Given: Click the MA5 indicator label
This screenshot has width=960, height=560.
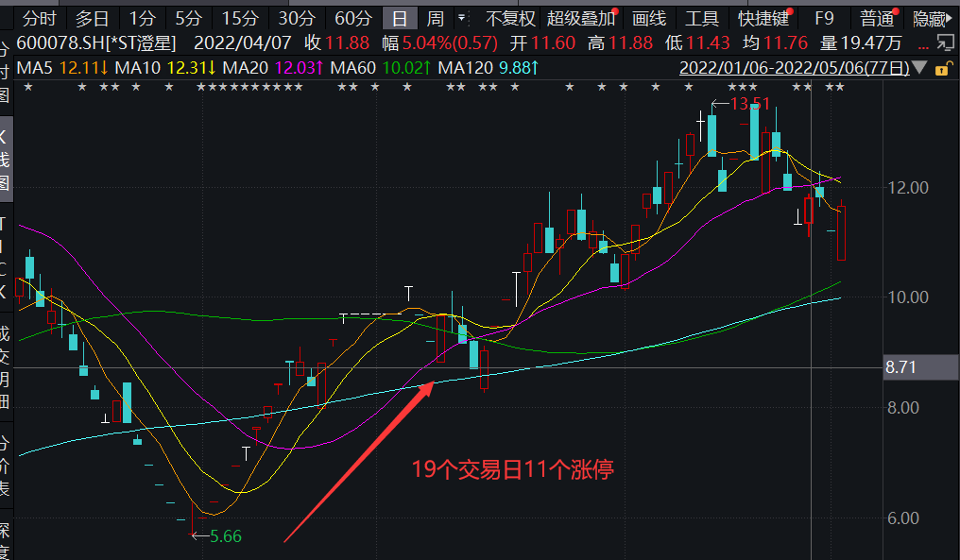Looking at the screenshot, I should [37, 68].
